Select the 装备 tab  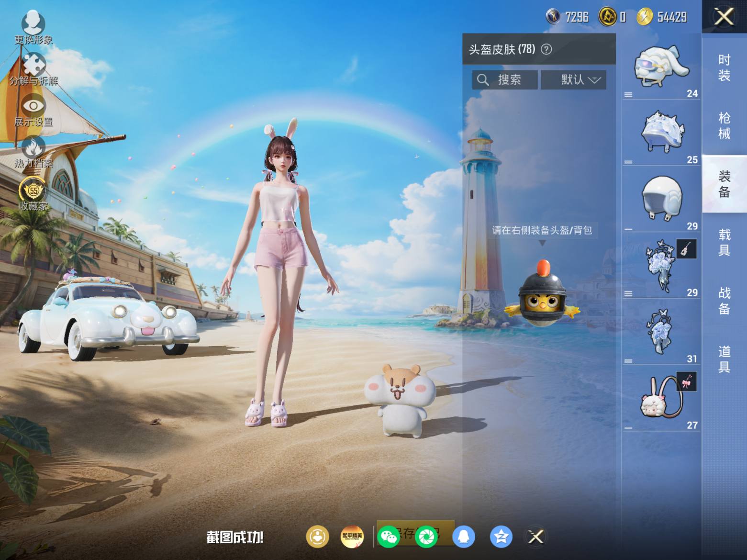(x=725, y=184)
